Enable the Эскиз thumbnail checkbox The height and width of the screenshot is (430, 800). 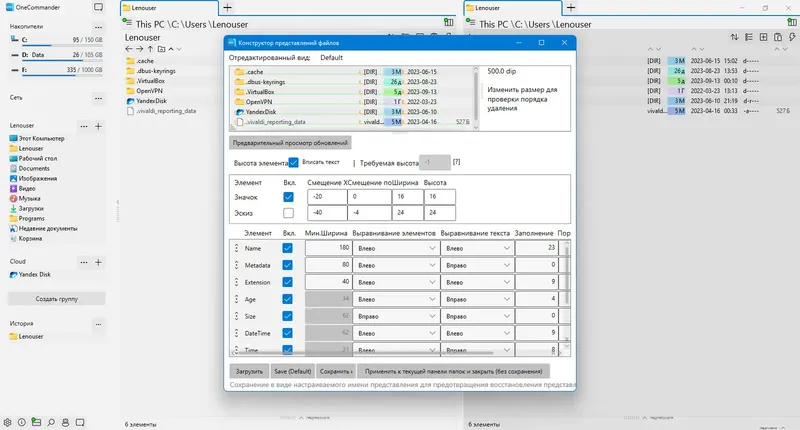click(x=288, y=213)
